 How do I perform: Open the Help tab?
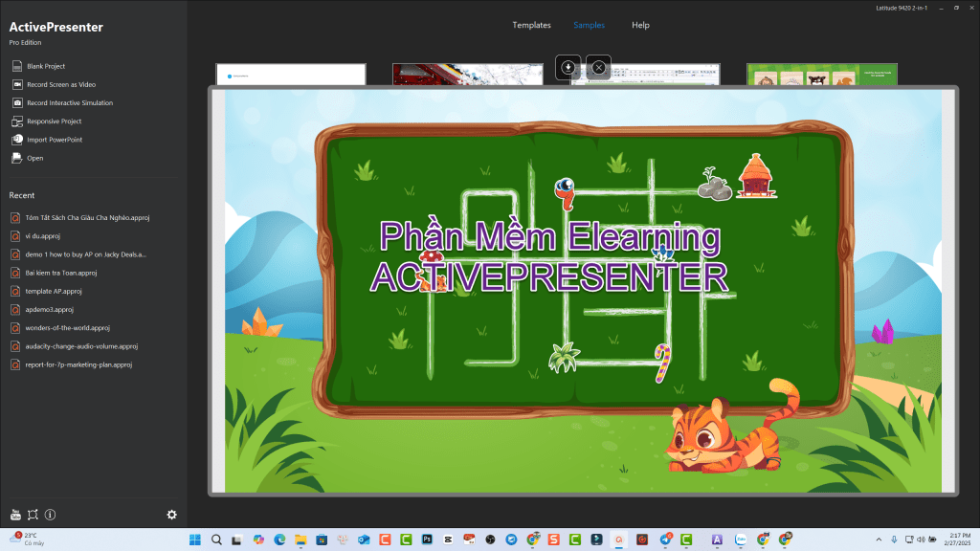point(640,25)
